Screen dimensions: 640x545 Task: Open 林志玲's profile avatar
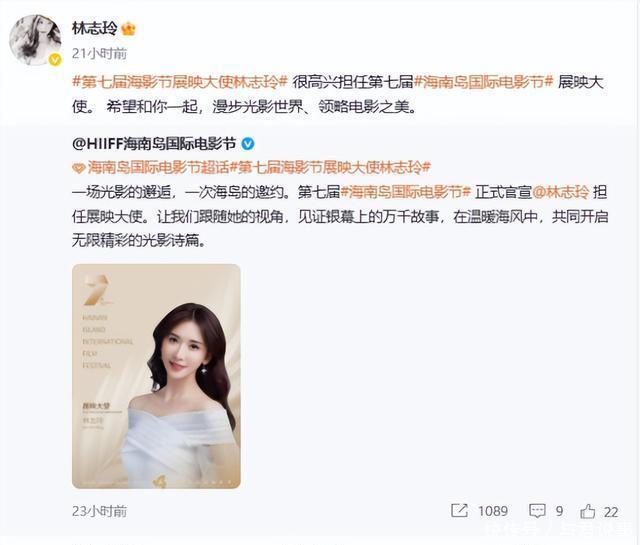click(35, 40)
